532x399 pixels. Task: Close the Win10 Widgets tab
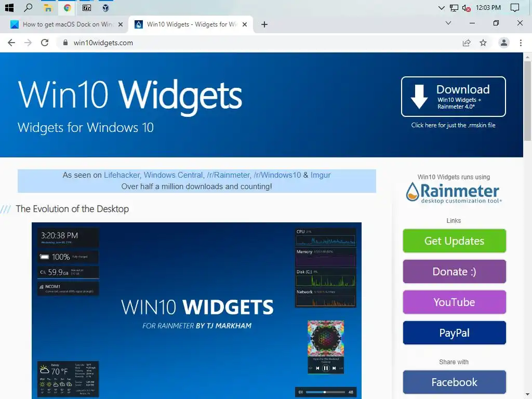(245, 24)
